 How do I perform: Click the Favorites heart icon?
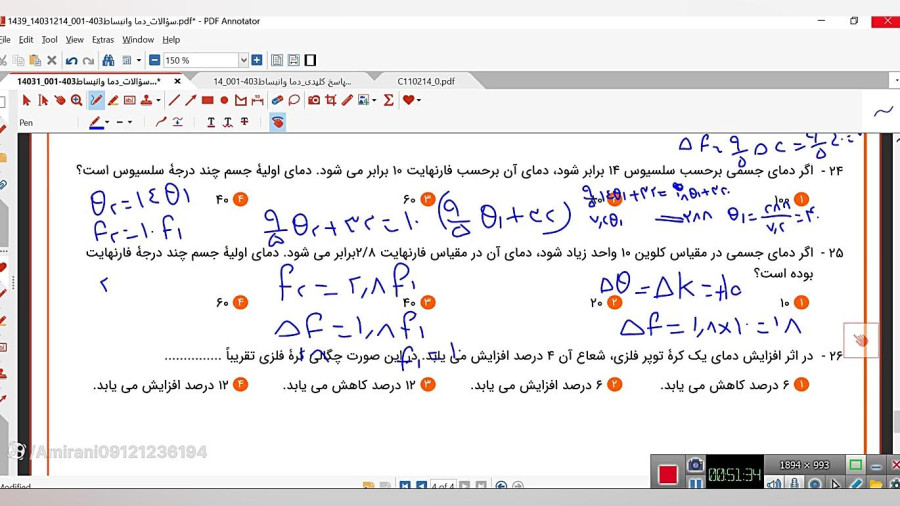click(408, 100)
